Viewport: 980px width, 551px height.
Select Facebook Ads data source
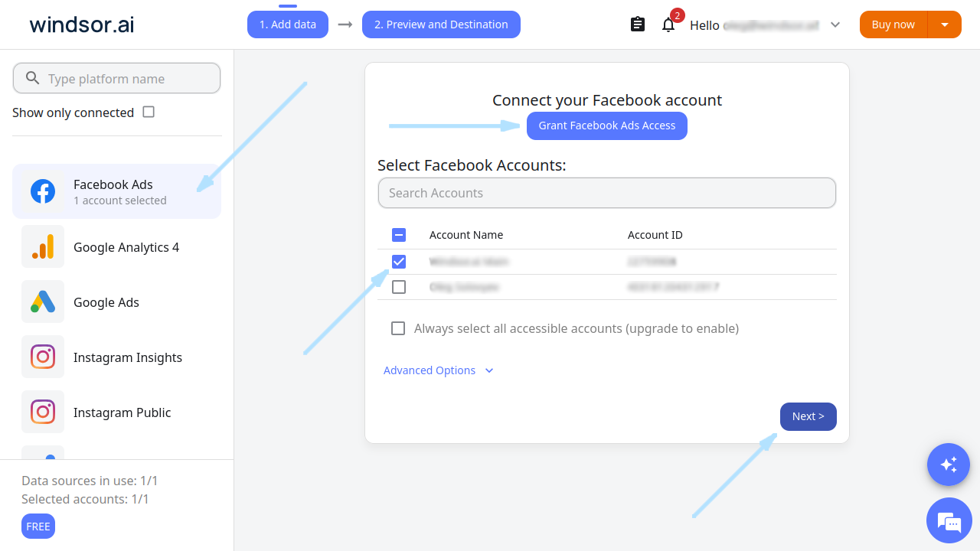tap(117, 191)
